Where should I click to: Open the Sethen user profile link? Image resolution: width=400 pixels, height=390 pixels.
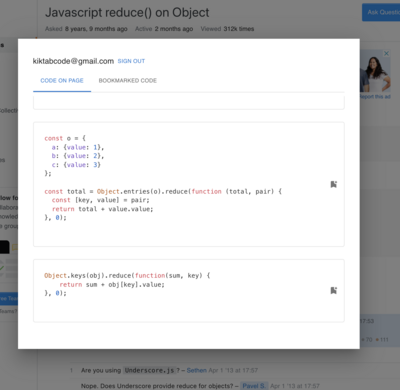pyautogui.click(x=197, y=370)
